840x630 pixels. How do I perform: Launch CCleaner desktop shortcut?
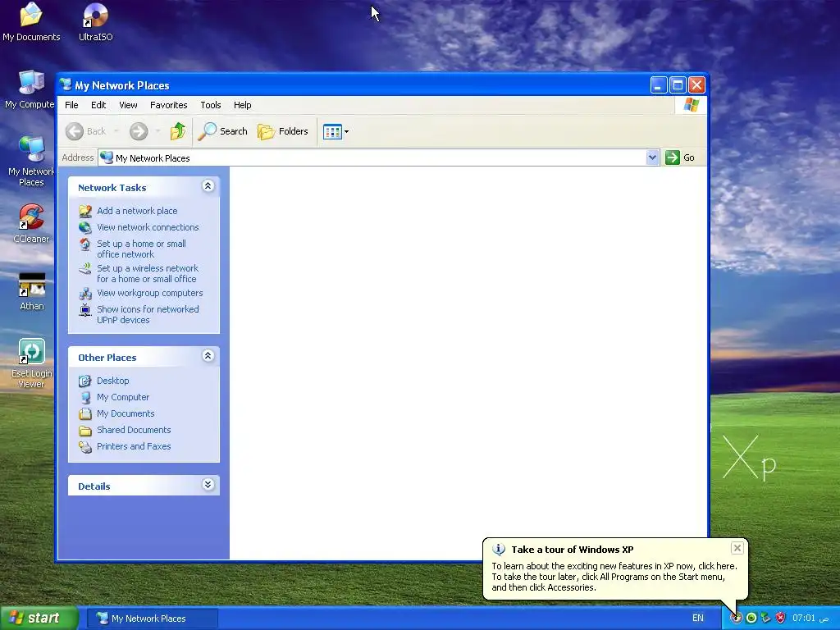coord(31,223)
